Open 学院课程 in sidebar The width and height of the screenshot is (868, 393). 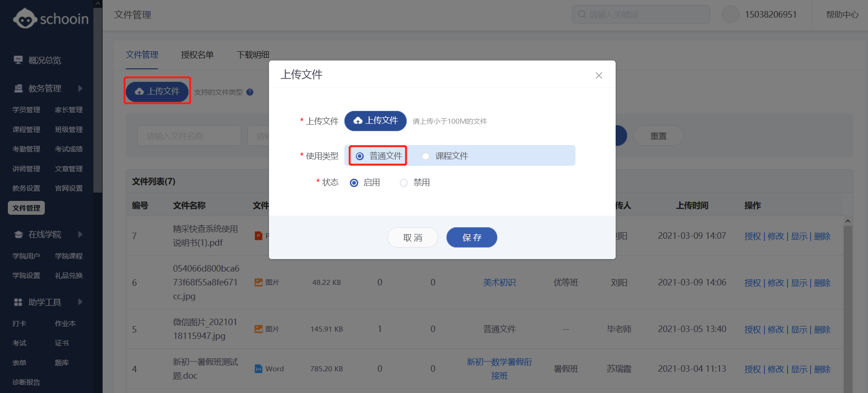click(69, 256)
